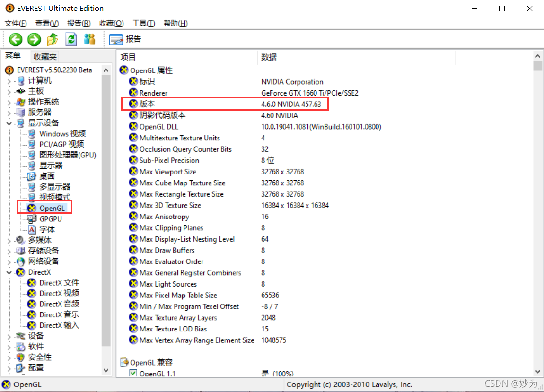Go back with the green left arrow

(16, 39)
